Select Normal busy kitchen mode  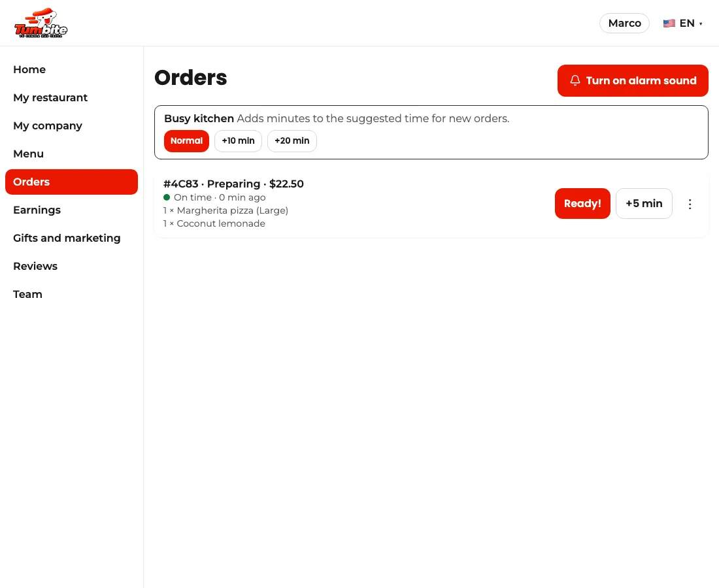click(x=187, y=140)
